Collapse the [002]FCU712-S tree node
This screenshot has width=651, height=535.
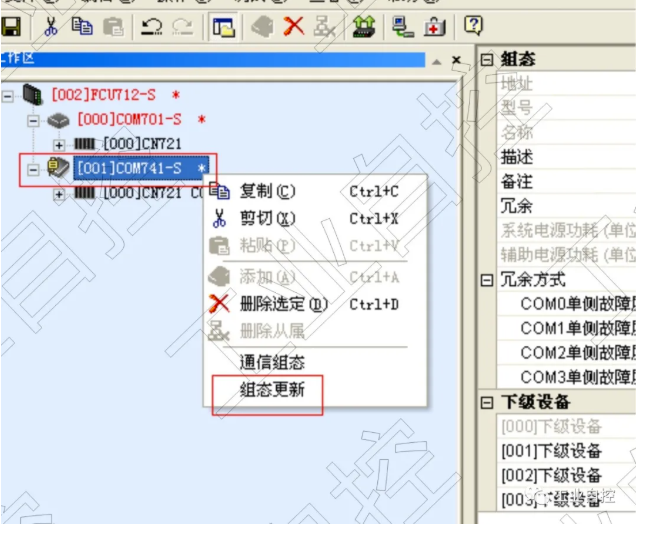8,96
